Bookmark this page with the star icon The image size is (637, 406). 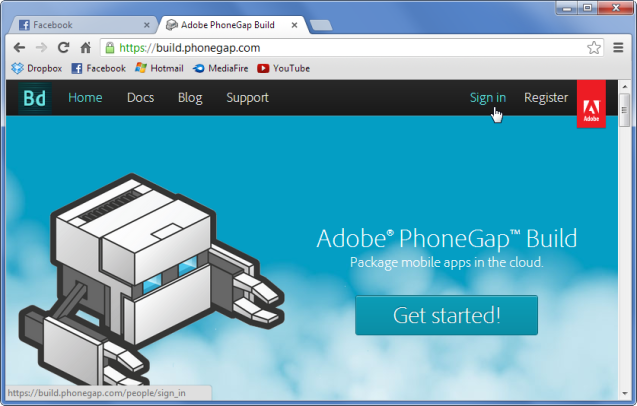(594, 48)
